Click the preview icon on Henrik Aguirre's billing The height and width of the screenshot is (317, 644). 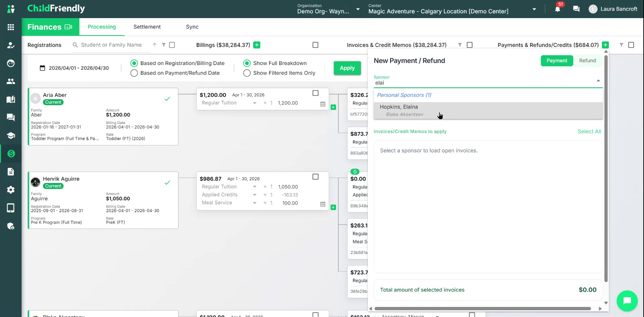pos(323,204)
